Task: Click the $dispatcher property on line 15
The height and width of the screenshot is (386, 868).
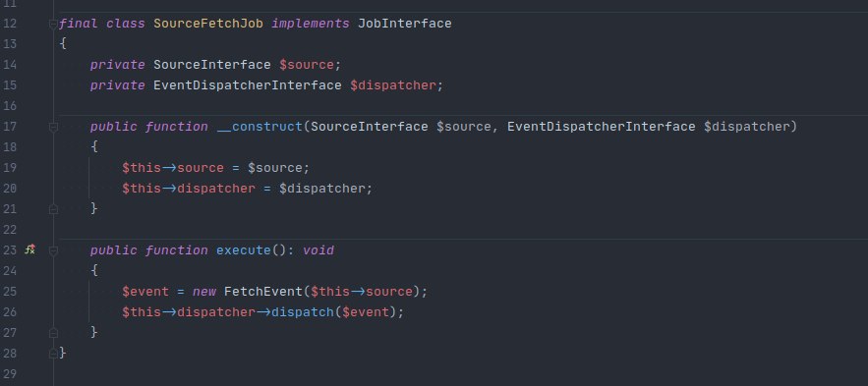Action: (x=393, y=85)
